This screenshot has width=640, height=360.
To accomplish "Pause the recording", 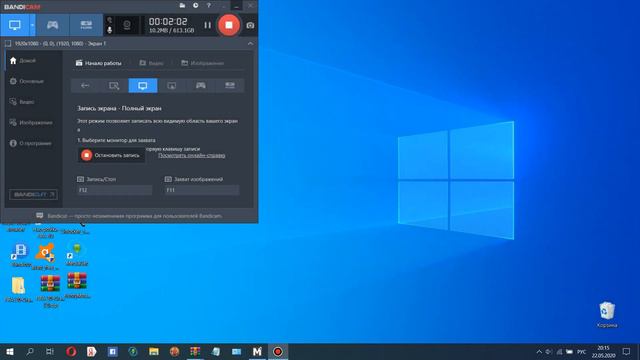I will click(207, 25).
